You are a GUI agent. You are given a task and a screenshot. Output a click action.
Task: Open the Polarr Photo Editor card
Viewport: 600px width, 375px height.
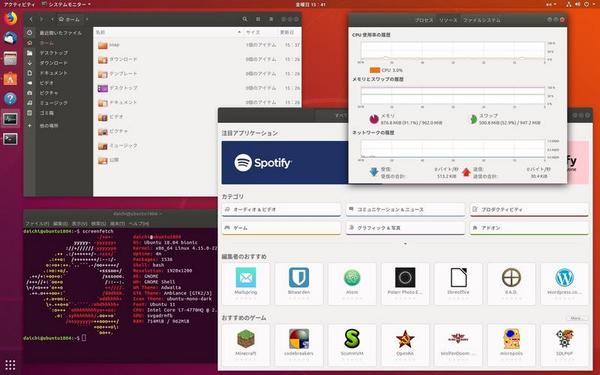[405, 284]
